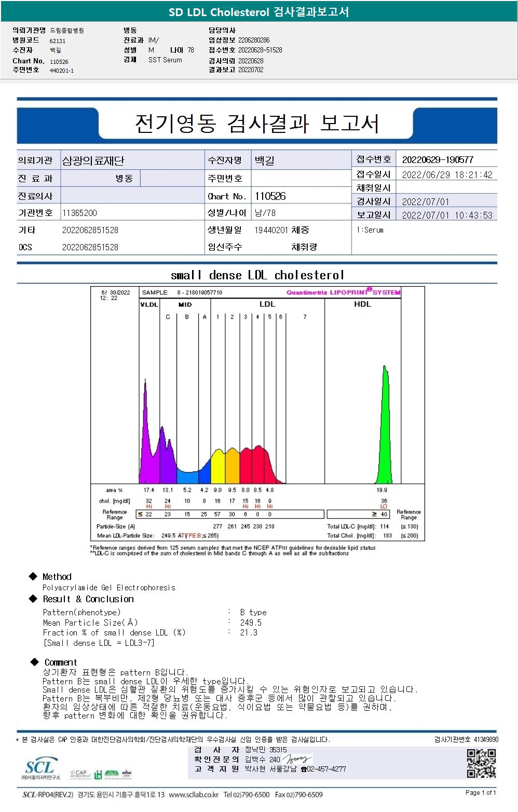Click the green HDL peak in chart
Screen dimensions: 518x812
coord(385,425)
